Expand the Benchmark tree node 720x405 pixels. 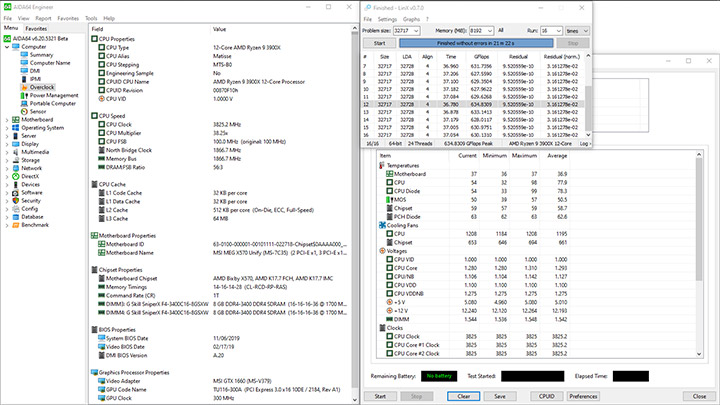pos(7,225)
